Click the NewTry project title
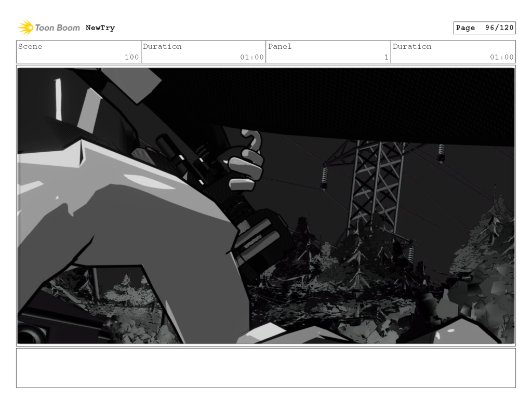Screen dimensions: 532x412 (100, 28)
